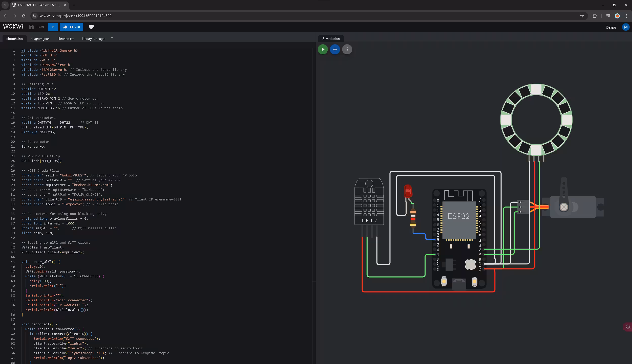Open the browser extensions puzzle icon
The height and width of the screenshot is (364, 632).
pos(595,16)
